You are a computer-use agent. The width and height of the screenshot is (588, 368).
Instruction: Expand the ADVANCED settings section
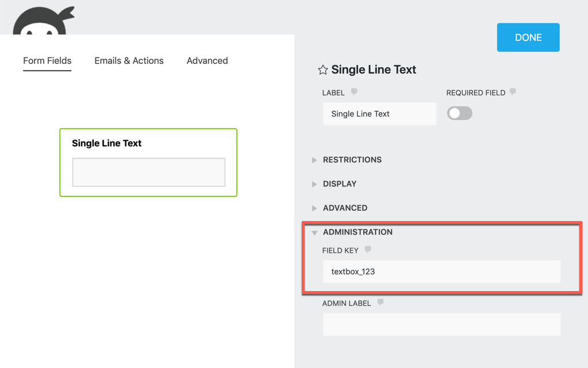[x=345, y=208]
